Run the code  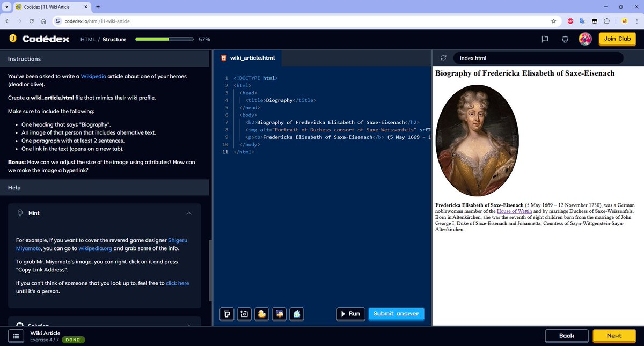pos(350,314)
